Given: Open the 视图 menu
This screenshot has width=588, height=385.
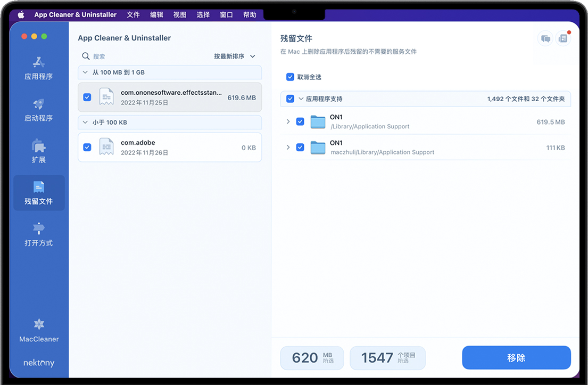Looking at the screenshot, I should pyautogui.click(x=180, y=15).
